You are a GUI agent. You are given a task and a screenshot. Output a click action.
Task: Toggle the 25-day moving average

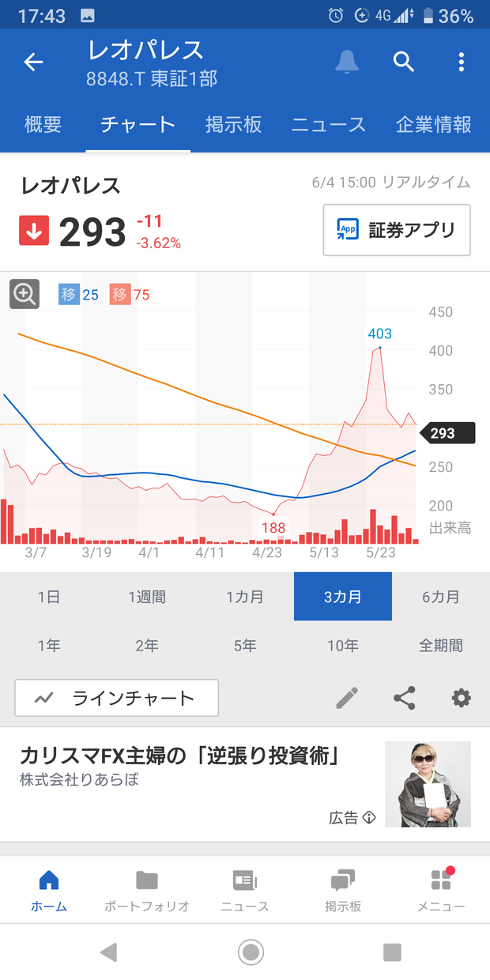click(x=78, y=295)
